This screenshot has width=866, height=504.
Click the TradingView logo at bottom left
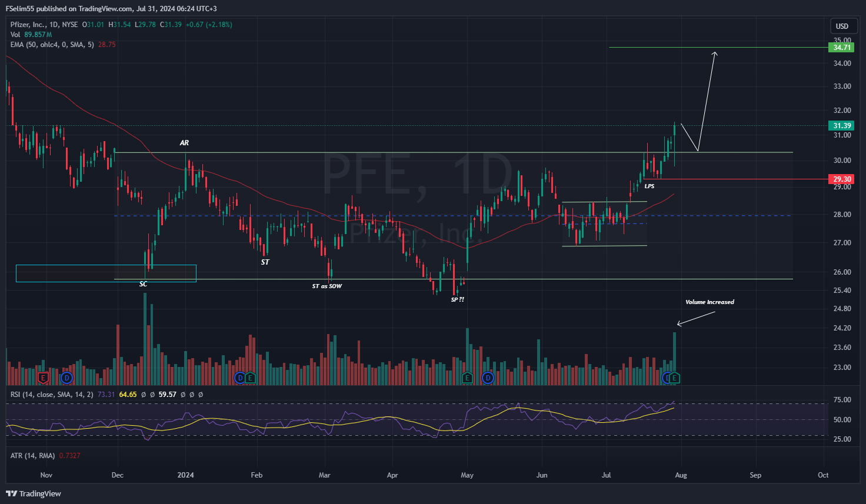tap(34, 493)
